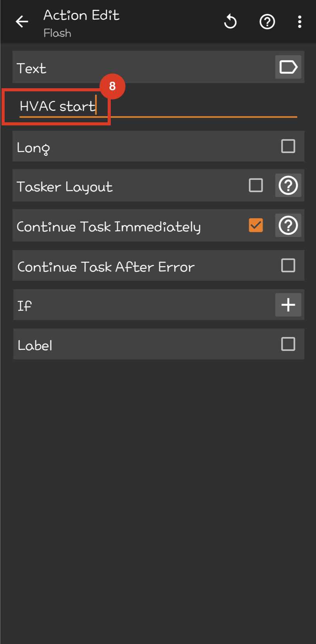Open the three-dot overflow menu

[x=299, y=22]
